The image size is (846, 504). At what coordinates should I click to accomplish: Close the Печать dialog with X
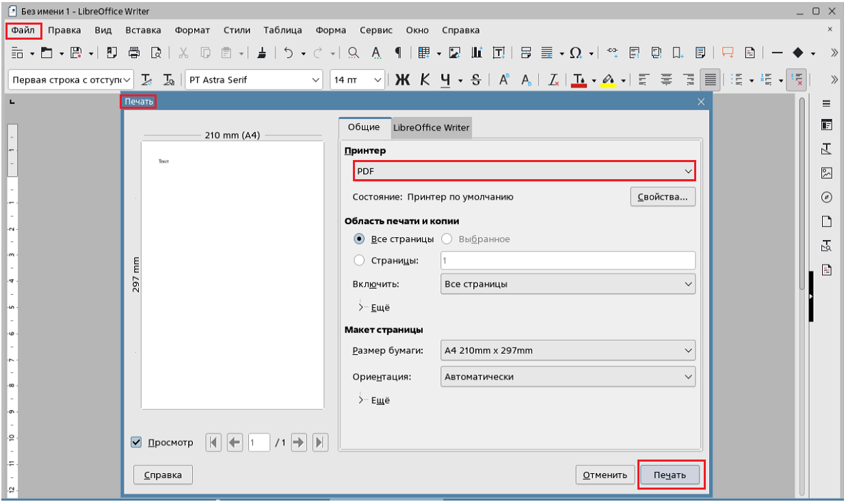701,102
